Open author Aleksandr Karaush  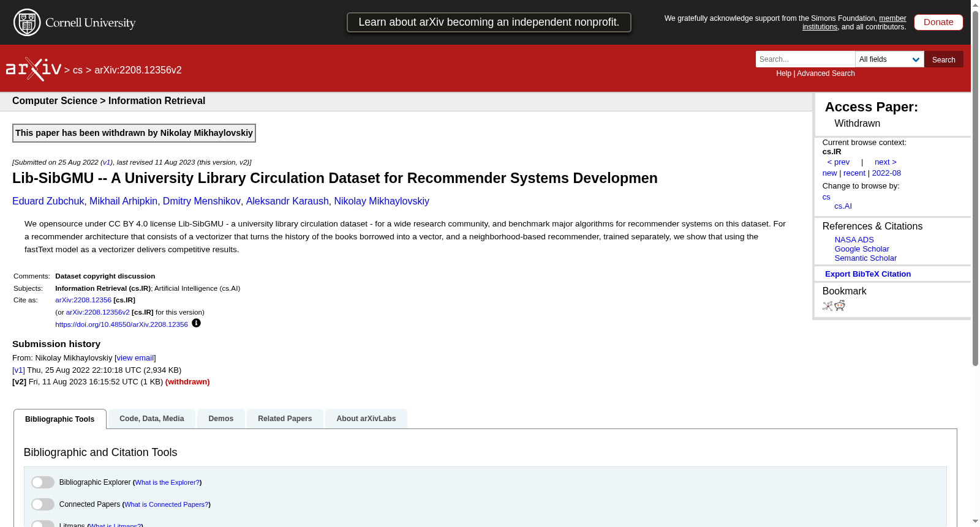(287, 201)
